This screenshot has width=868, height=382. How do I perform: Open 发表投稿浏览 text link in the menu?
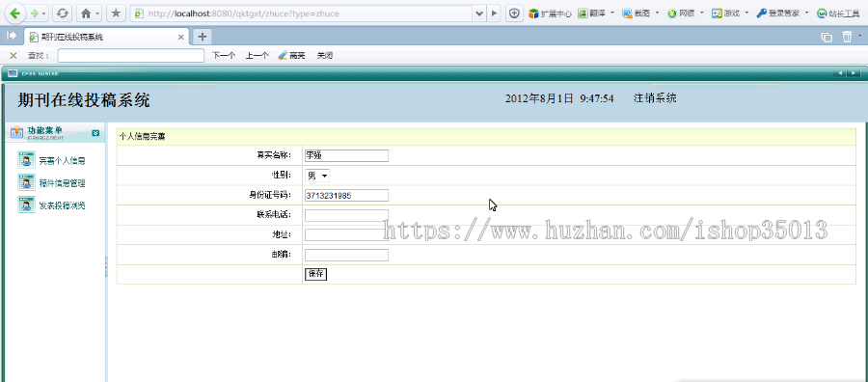[x=62, y=205]
